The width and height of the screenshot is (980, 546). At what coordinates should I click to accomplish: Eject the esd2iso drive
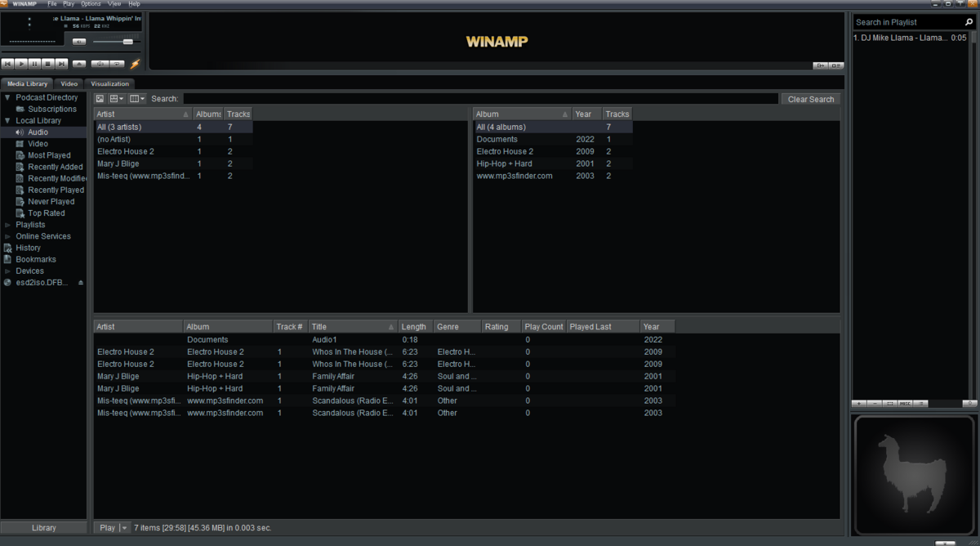click(x=80, y=282)
